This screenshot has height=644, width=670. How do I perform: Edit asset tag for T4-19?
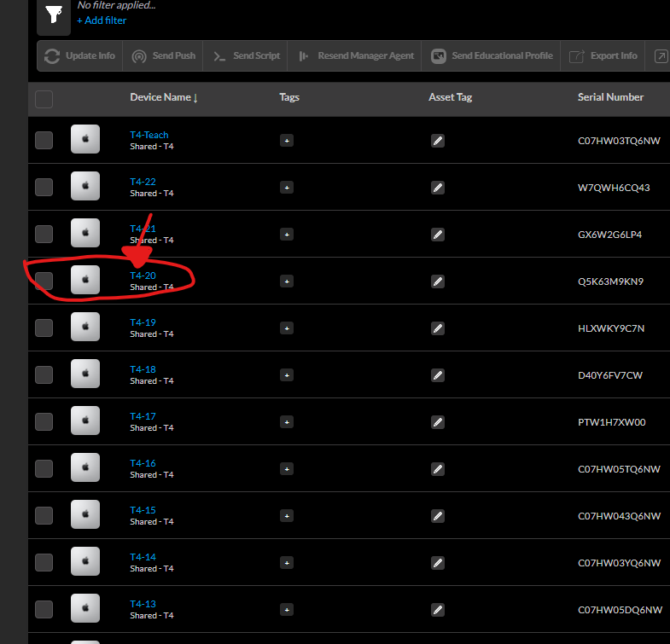point(438,328)
